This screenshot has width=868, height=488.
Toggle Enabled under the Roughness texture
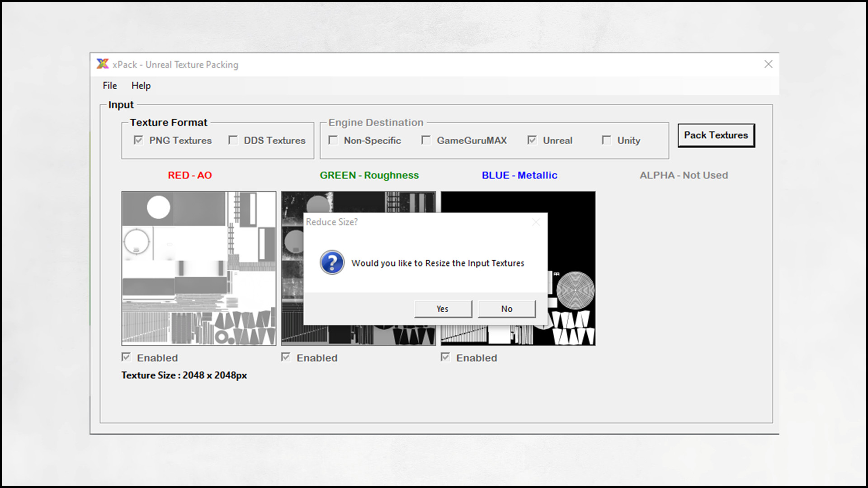[x=286, y=357]
